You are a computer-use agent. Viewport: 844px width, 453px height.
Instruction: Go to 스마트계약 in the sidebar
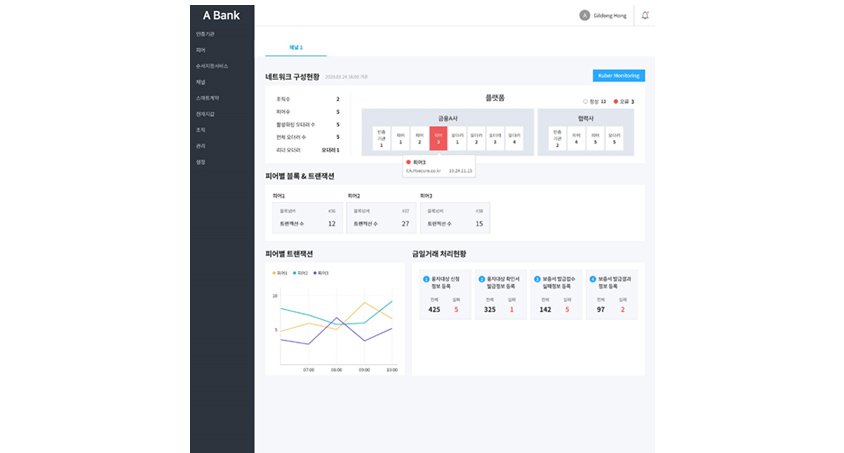209,98
